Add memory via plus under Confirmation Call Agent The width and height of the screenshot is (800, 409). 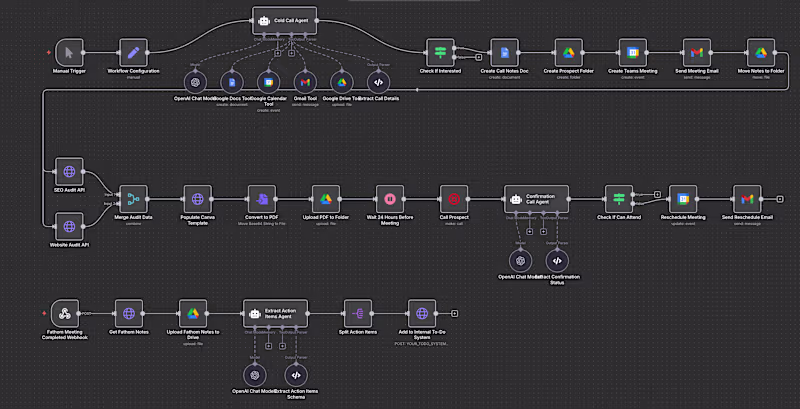[x=530, y=232]
